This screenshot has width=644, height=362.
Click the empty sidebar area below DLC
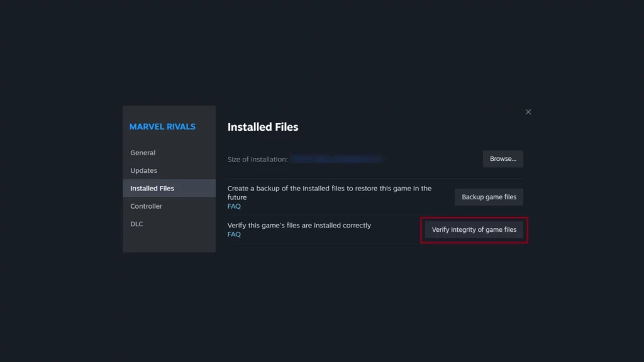click(x=169, y=243)
